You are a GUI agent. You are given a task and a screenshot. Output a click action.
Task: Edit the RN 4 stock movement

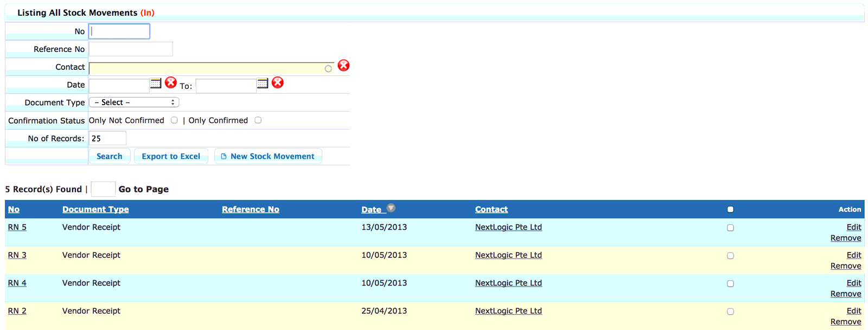tap(854, 283)
